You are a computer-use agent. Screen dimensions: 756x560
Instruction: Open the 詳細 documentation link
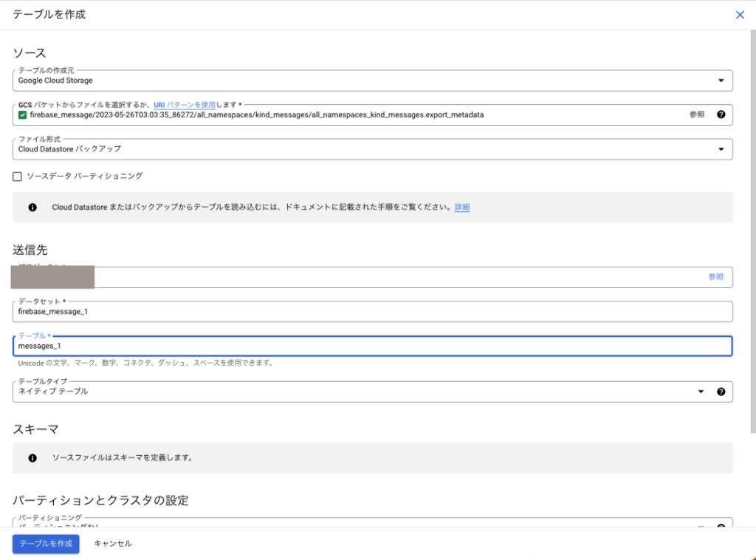(x=462, y=208)
